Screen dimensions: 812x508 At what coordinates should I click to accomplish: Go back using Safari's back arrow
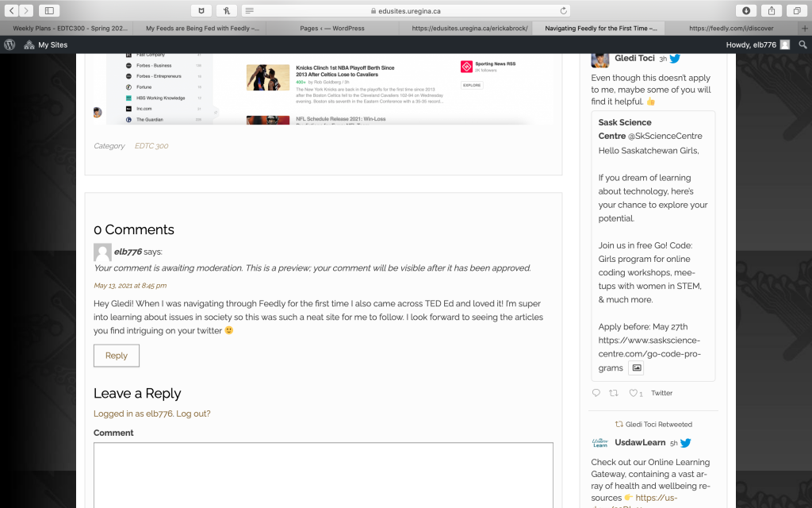[11, 10]
